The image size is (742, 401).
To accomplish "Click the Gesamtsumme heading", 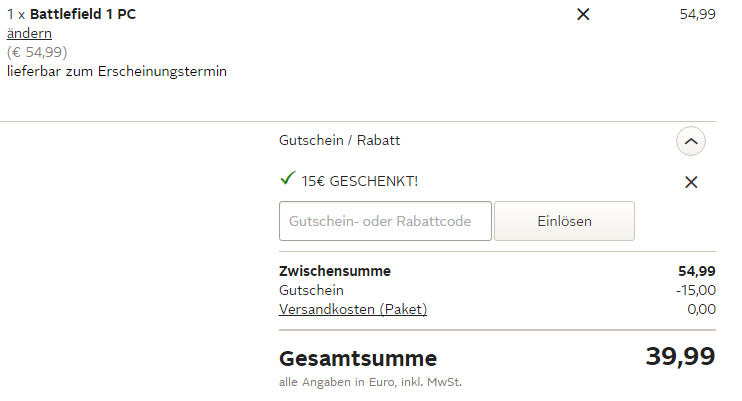I will tap(357, 358).
